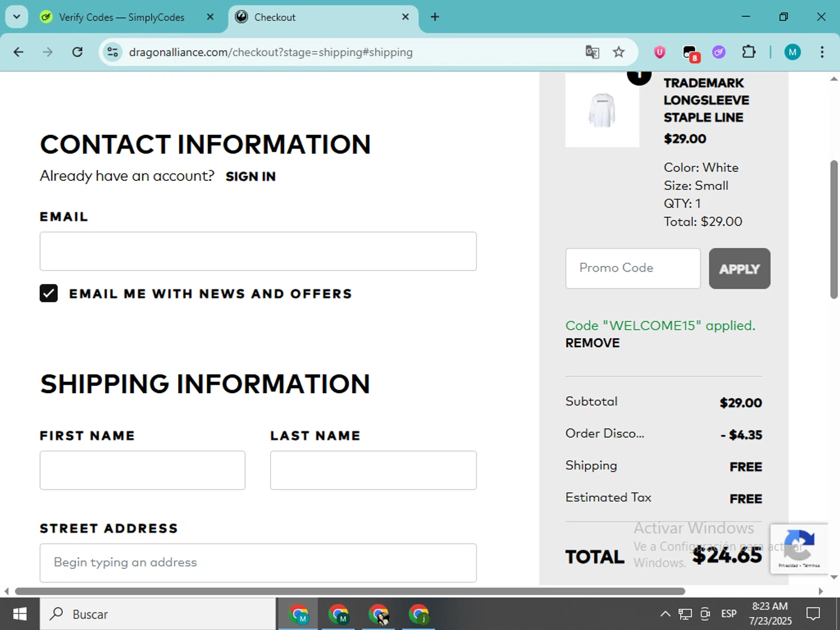Switch to Verify Codes — SimplyCodes tab
Screen dimensions: 840x630
tap(121, 17)
